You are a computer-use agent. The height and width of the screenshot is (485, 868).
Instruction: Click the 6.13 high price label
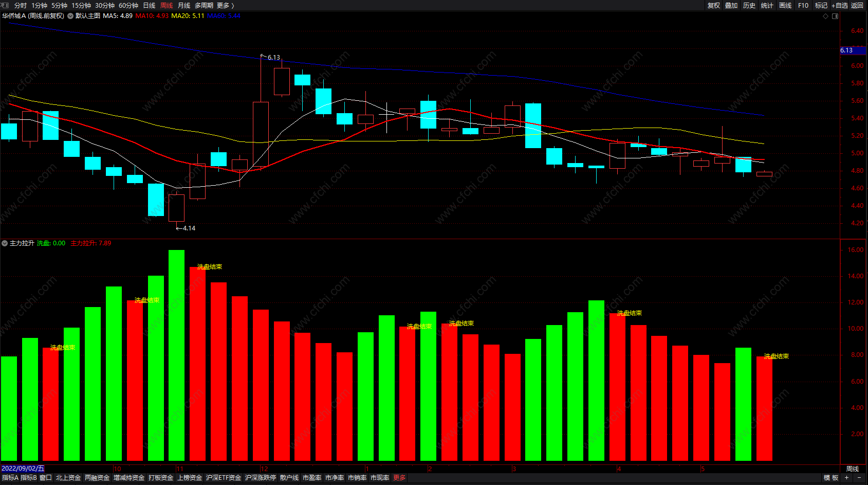[274, 58]
